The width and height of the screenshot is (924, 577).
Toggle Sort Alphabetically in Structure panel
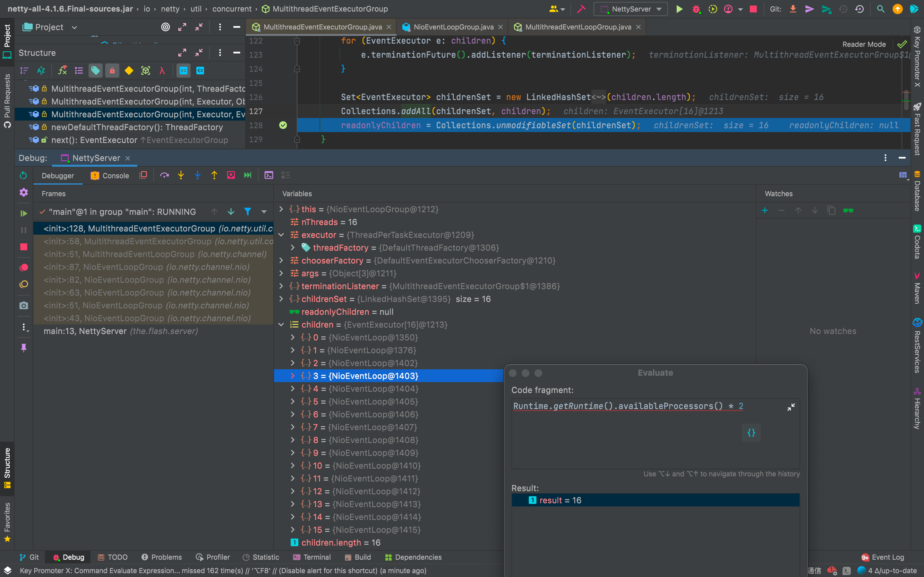click(x=41, y=71)
